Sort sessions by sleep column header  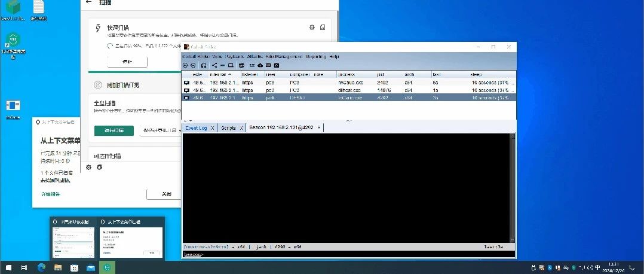[492, 74]
